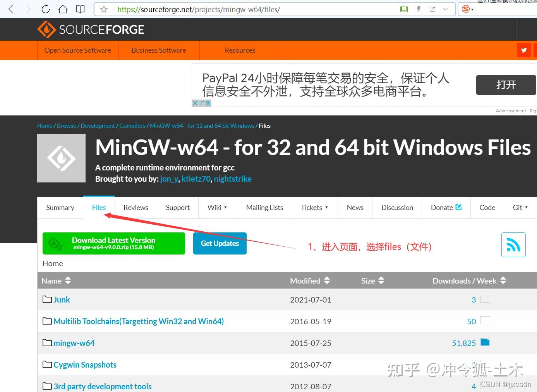The width and height of the screenshot is (537, 392).
Task: Open the Compilers breadcrumb link
Action: tap(132, 126)
